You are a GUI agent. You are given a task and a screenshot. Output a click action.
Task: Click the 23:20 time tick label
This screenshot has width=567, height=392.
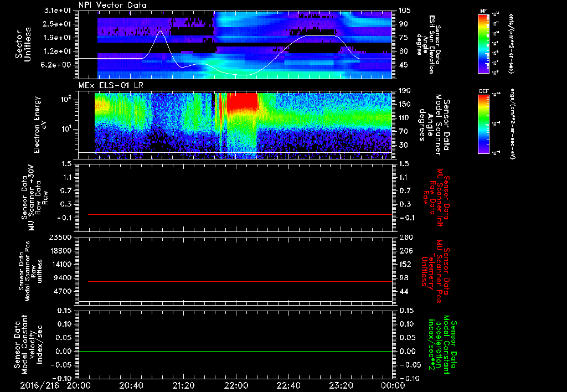[341, 385]
